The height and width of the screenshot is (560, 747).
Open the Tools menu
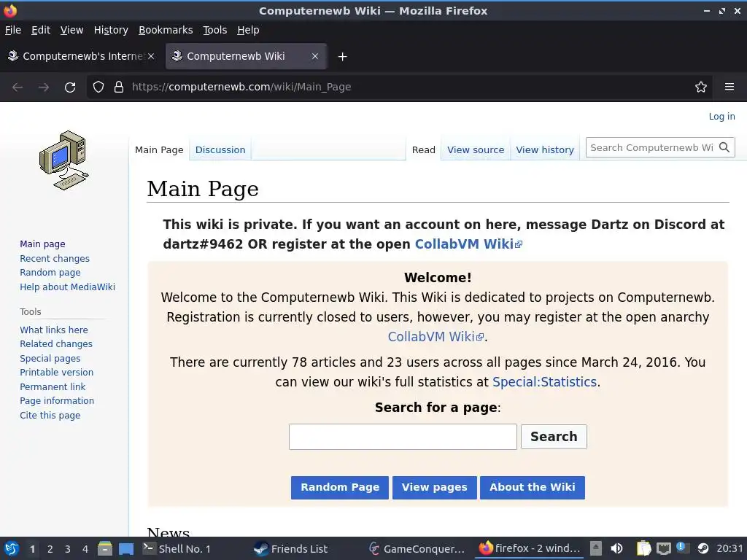tap(215, 30)
